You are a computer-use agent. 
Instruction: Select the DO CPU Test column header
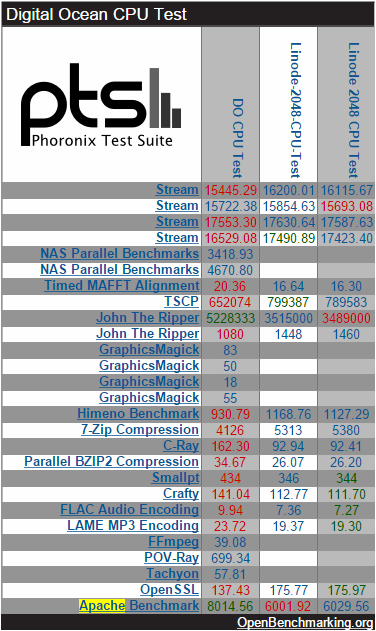pyautogui.click(x=238, y=138)
